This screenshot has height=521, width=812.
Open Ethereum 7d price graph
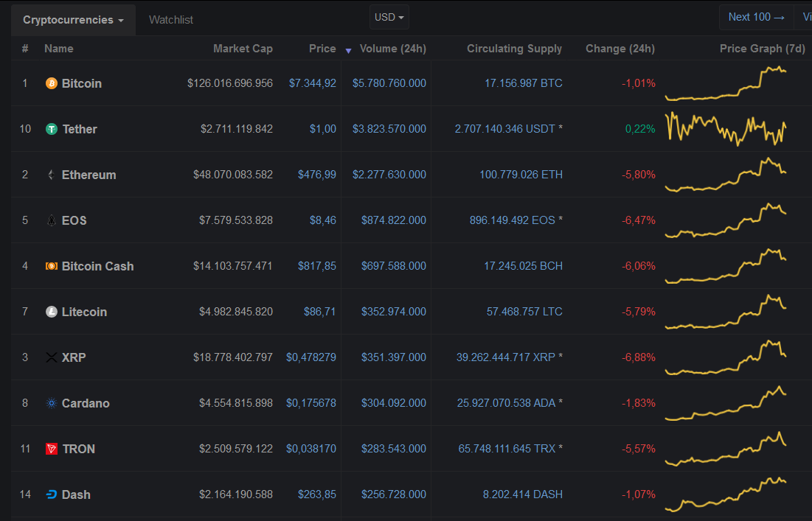tap(726, 175)
